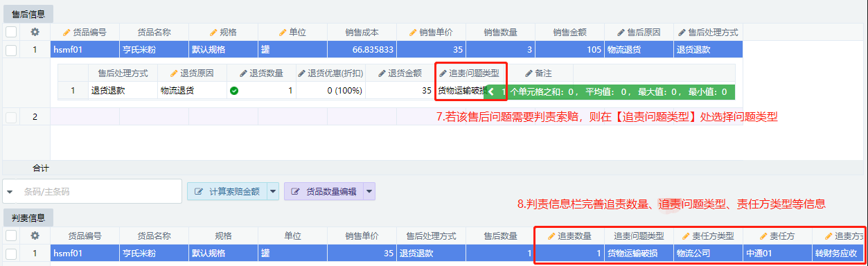Click sales cost value 66.835833
The width and height of the screenshot is (868, 266).
pyautogui.click(x=362, y=50)
